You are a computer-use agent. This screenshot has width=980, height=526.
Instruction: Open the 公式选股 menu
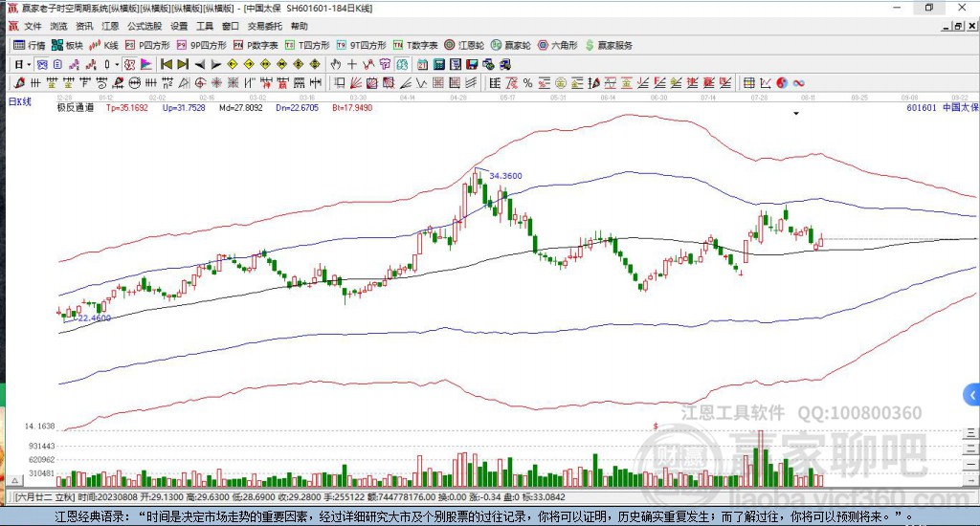[x=145, y=26]
